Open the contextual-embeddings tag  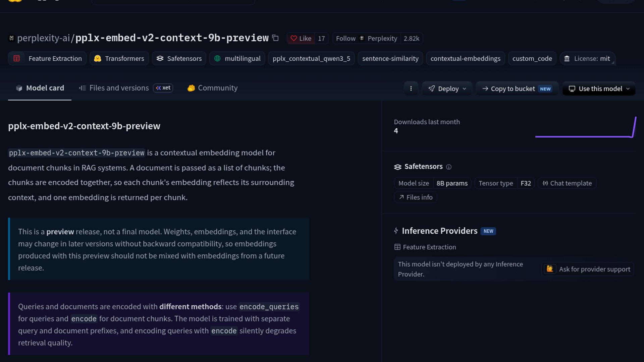466,58
